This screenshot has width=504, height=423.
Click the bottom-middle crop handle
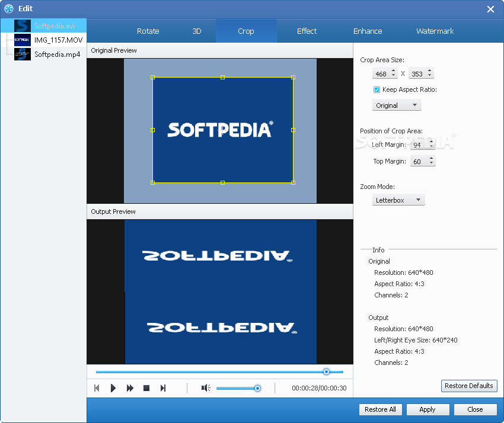click(x=222, y=182)
